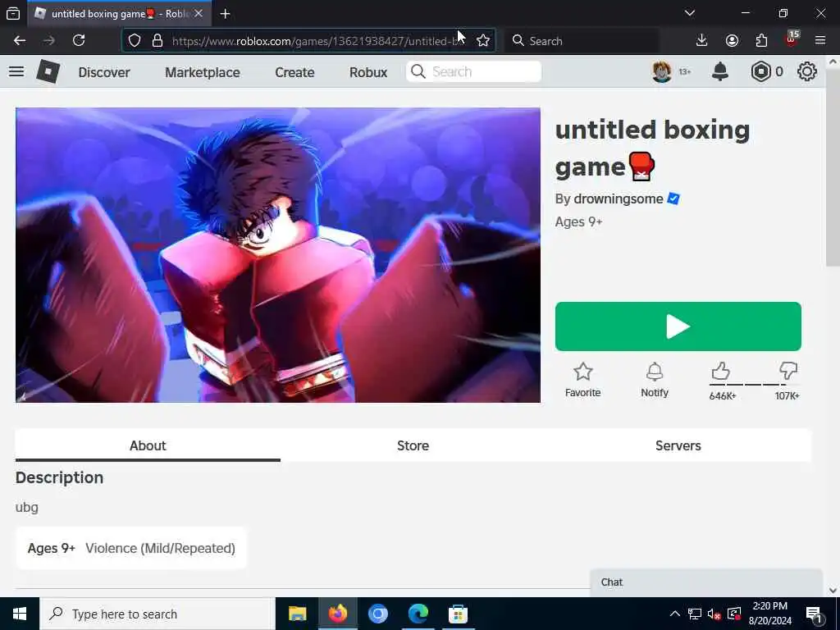840x630 pixels.
Task: Open creator drowningsome's profile link
Action: pyautogui.click(x=619, y=199)
